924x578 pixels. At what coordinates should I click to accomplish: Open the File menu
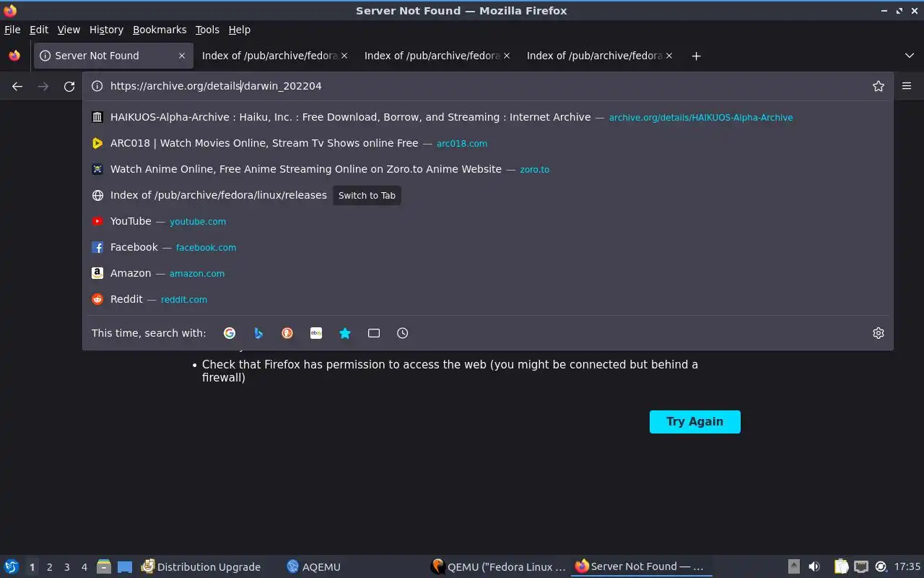tap(12, 30)
